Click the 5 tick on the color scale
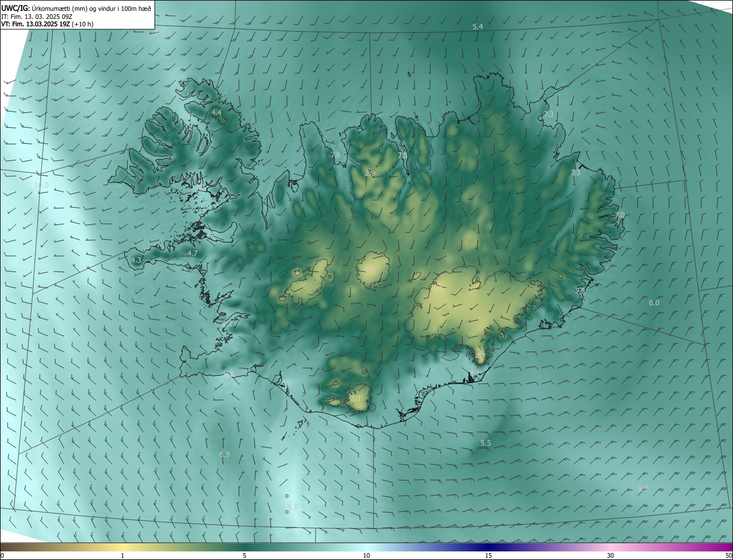Image resolution: width=733 pixels, height=560 pixels. tap(245, 555)
